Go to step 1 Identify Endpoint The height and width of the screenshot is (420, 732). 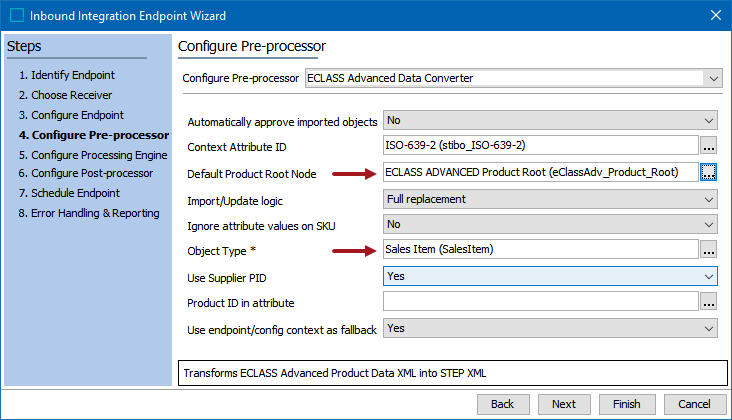tap(67, 75)
